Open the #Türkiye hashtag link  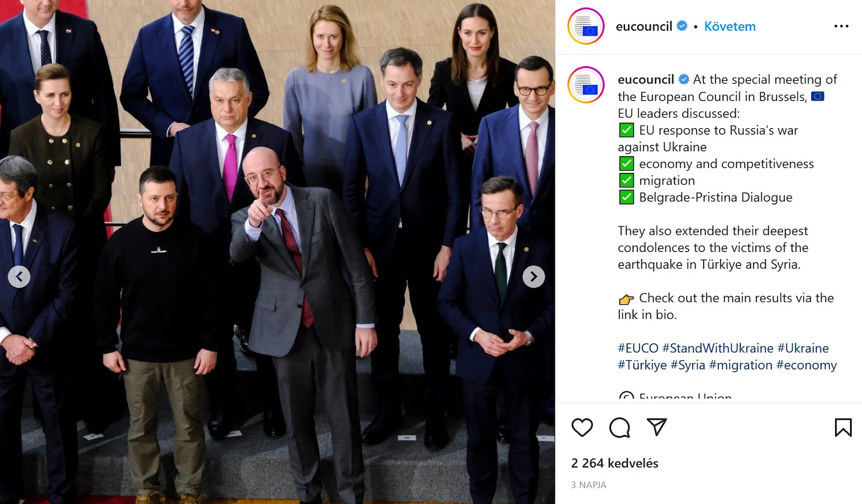click(x=642, y=365)
